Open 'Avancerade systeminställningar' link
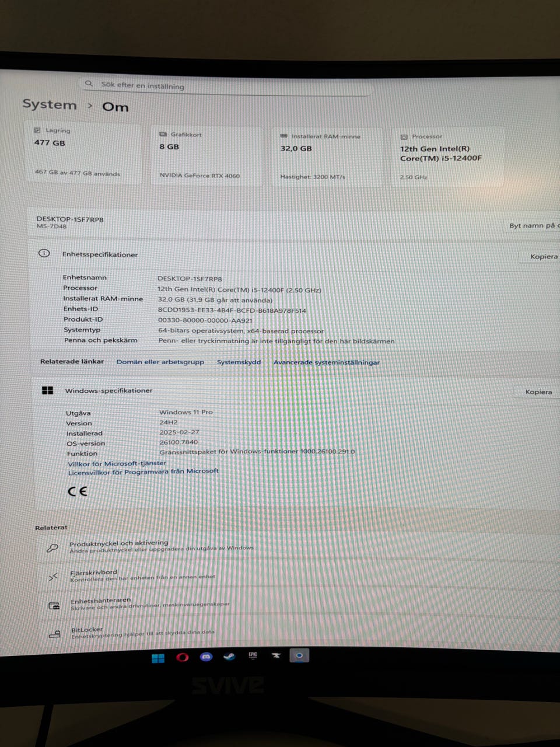Screen dimensions: 560x747 327,362
